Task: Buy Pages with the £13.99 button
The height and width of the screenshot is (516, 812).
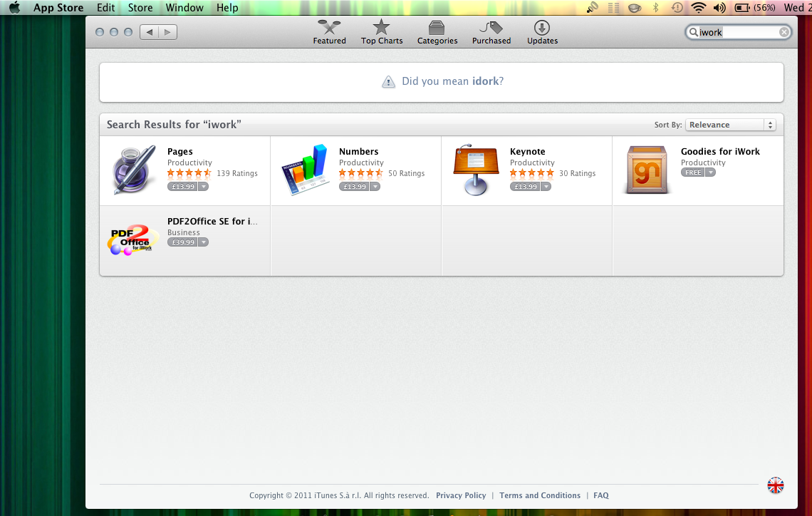Action: pos(182,187)
